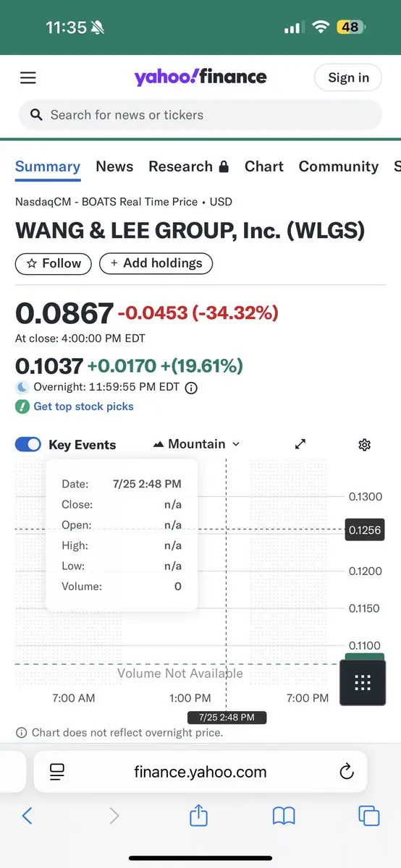This screenshot has width=401, height=868.
Task: Toggle the Key Events switch
Action: tap(28, 444)
